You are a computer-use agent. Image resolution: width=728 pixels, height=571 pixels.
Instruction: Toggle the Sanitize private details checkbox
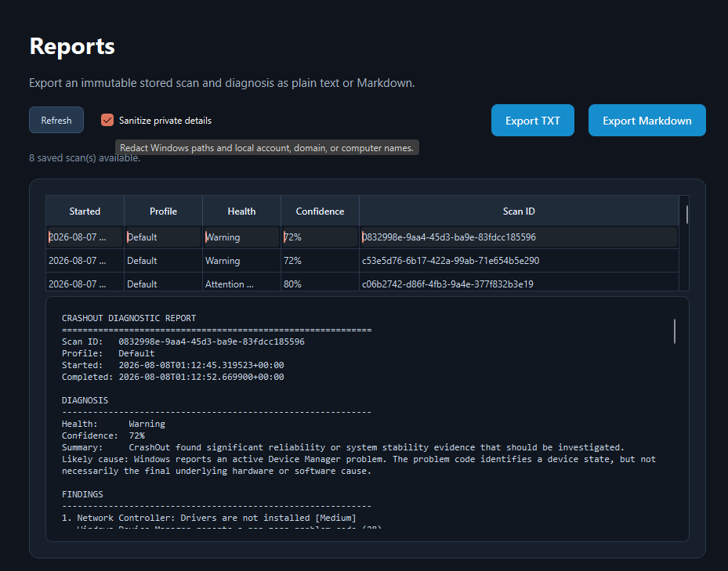pos(107,121)
